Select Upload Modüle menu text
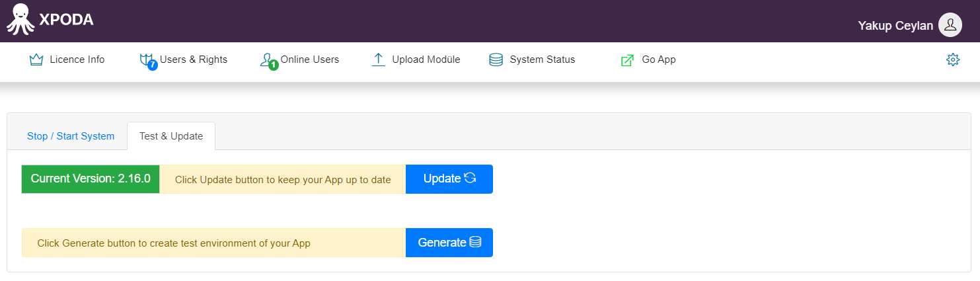The height and width of the screenshot is (281, 980). coord(426,60)
